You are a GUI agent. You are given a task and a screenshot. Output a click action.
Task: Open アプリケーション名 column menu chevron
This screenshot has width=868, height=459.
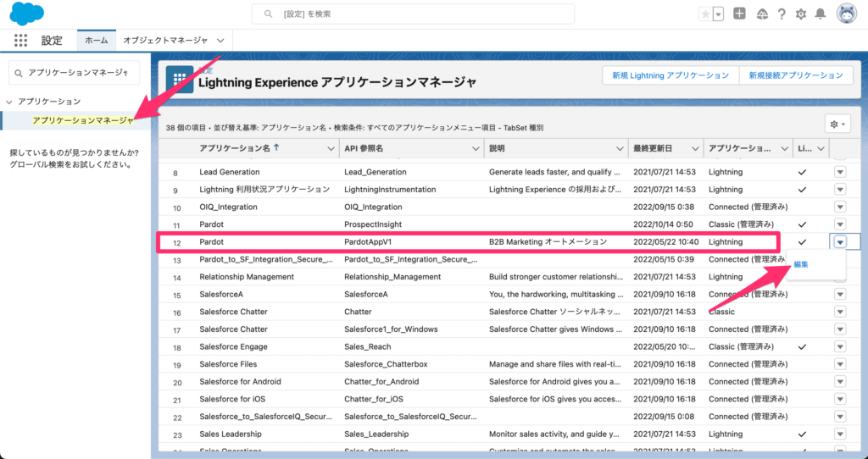click(331, 149)
